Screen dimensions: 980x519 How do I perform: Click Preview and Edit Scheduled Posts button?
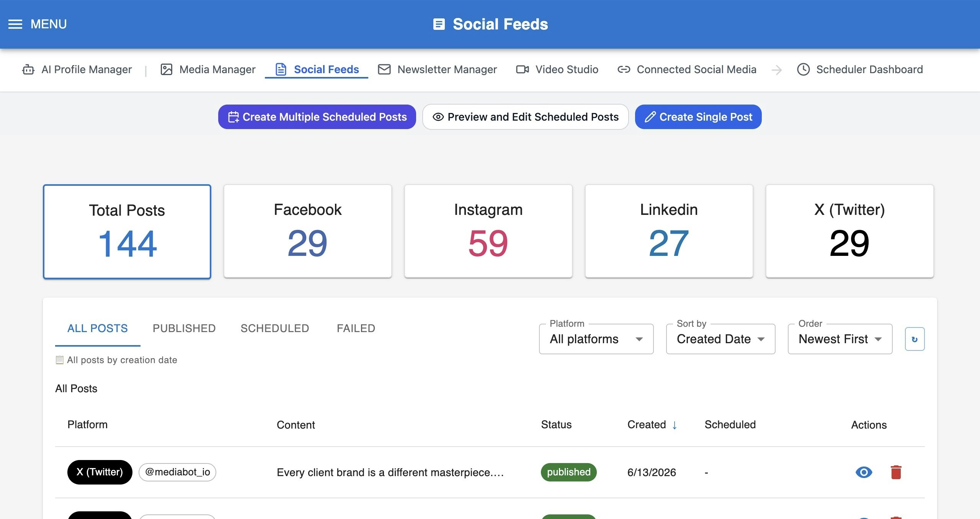525,117
